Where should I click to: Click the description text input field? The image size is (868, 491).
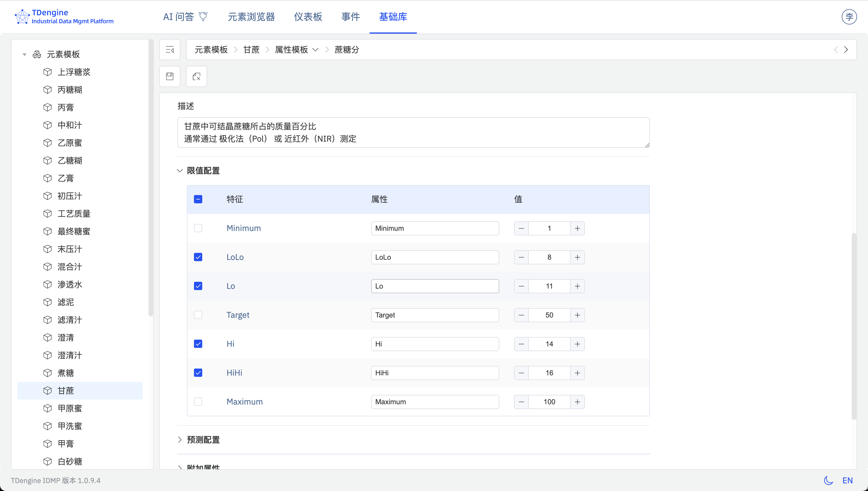tap(413, 132)
